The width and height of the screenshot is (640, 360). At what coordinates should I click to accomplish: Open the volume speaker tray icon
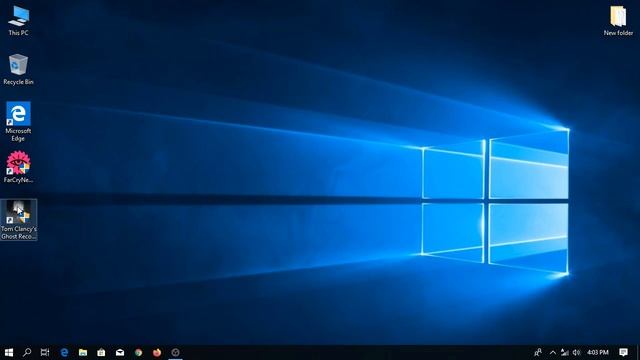tap(576, 352)
